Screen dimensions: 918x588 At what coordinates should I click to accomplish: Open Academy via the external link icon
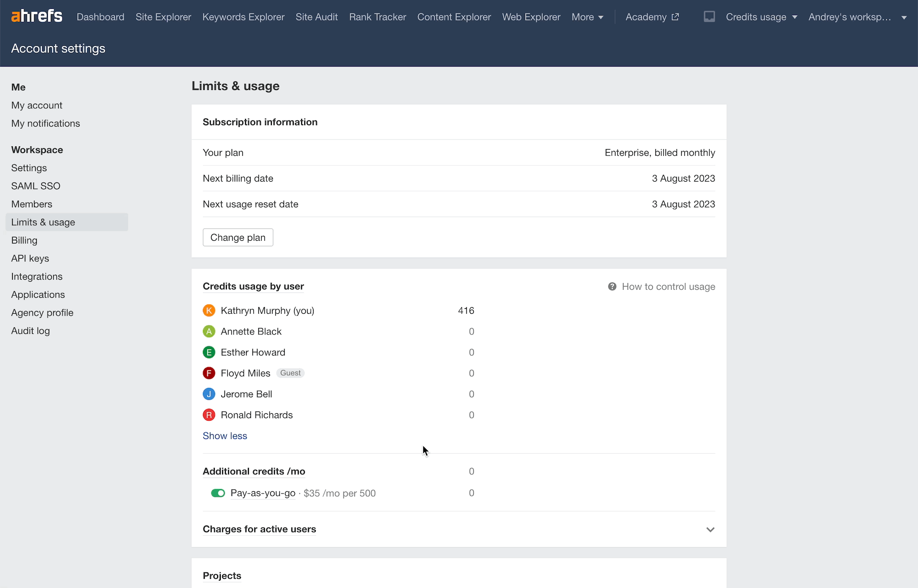[675, 17]
